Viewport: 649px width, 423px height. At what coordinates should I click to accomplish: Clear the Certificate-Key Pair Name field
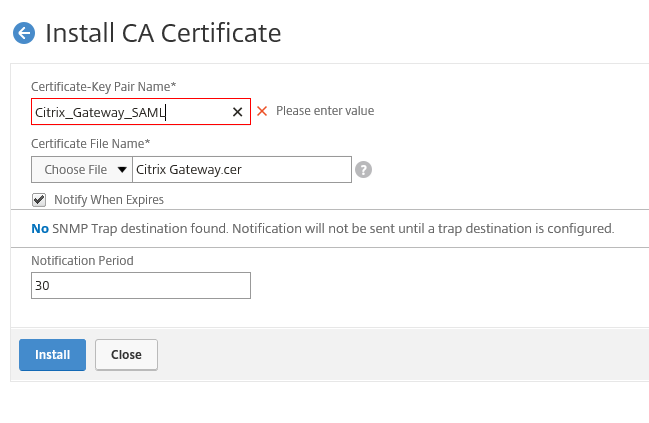click(237, 112)
